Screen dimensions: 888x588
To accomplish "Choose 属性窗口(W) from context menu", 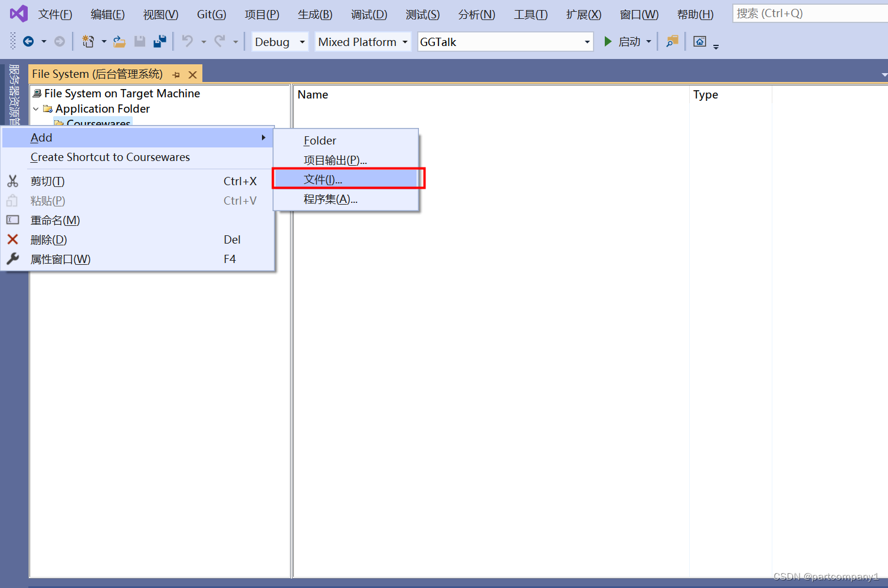I will coord(137,259).
